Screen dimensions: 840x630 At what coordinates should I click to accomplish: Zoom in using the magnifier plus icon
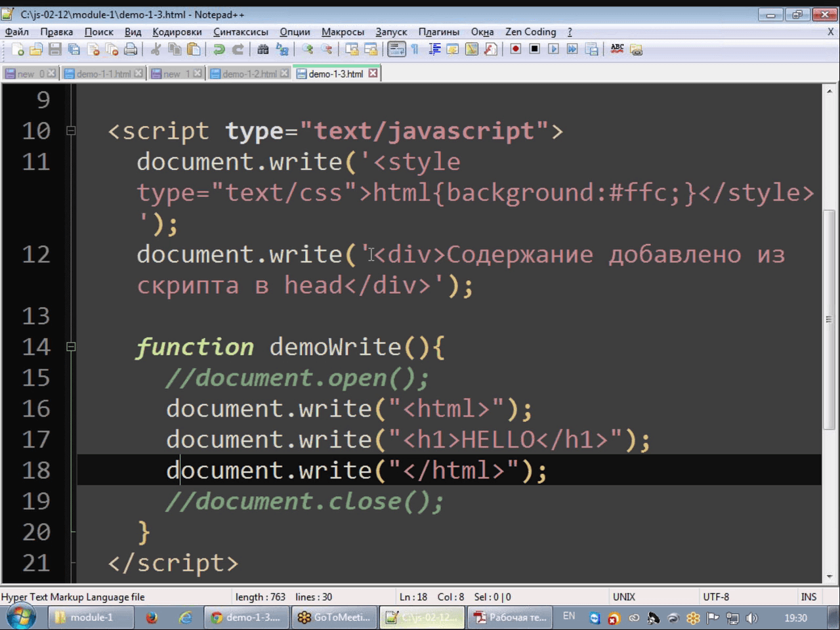307,49
